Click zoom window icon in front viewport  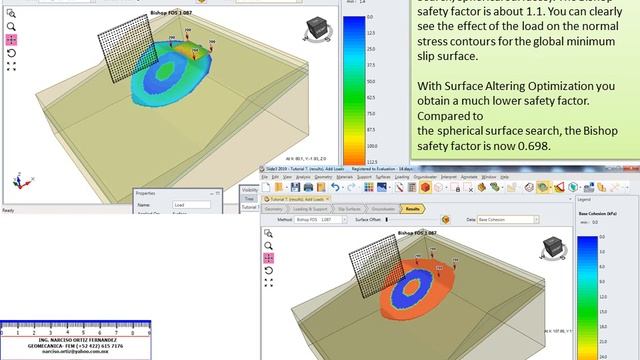[268, 233]
